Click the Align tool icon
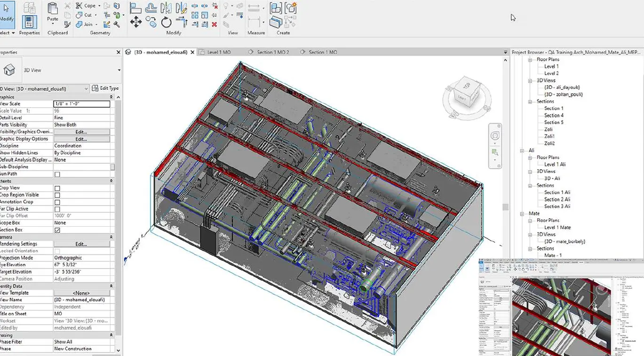The image size is (644, 356). coord(135,8)
